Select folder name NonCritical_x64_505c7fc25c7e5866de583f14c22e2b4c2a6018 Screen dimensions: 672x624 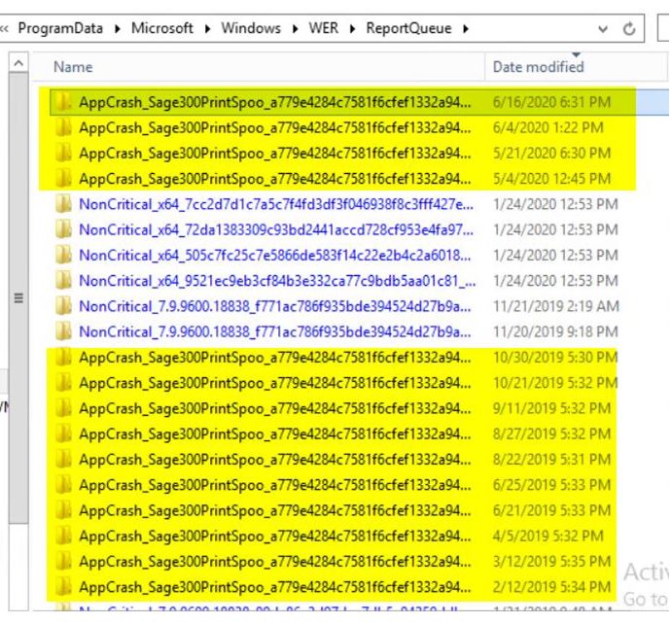coord(274,256)
